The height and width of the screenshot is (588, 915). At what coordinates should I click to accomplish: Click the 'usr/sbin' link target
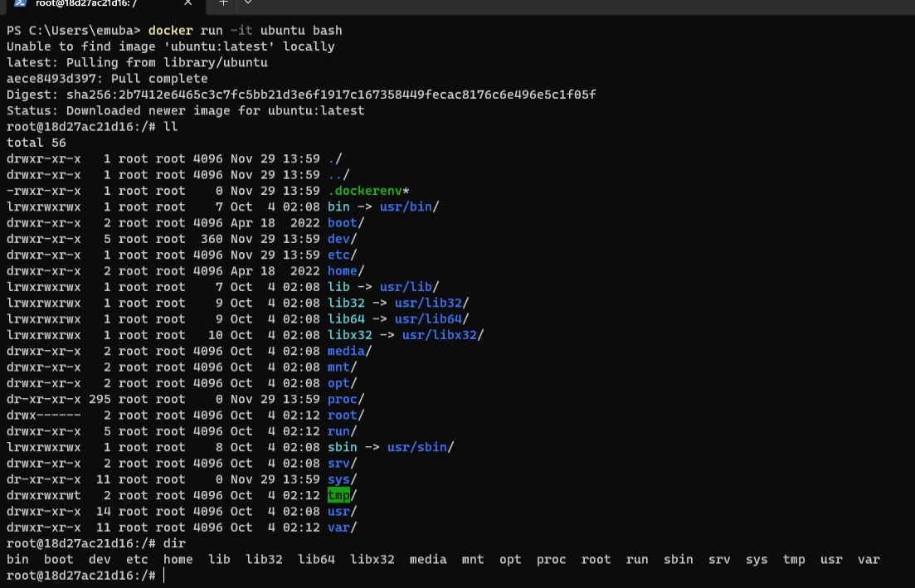click(417, 447)
